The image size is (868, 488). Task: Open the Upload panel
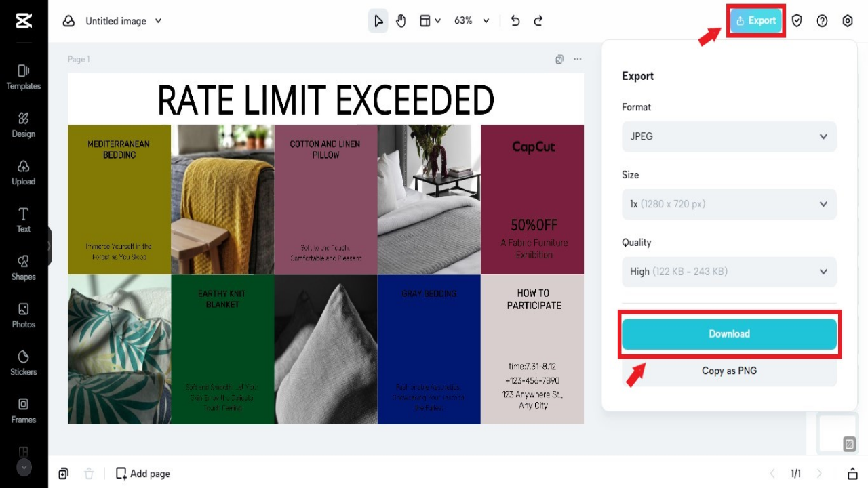point(23,172)
